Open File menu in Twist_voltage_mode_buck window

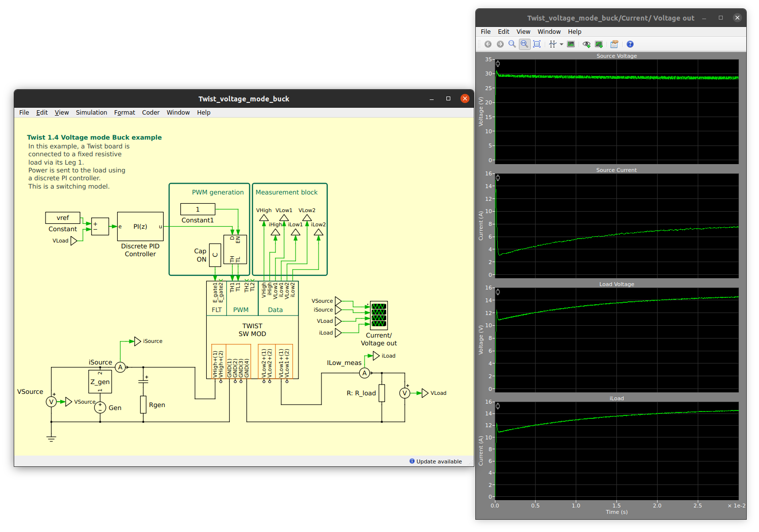pyautogui.click(x=24, y=112)
